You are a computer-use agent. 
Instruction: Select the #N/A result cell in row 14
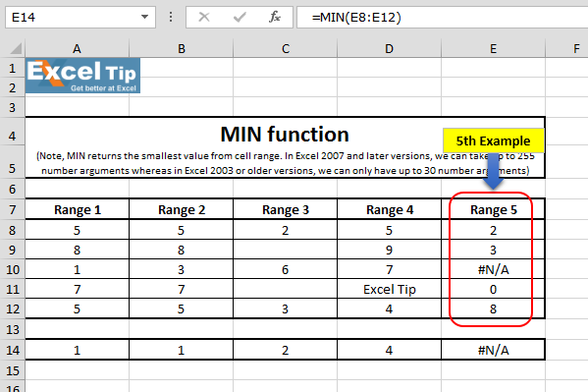point(493,350)
